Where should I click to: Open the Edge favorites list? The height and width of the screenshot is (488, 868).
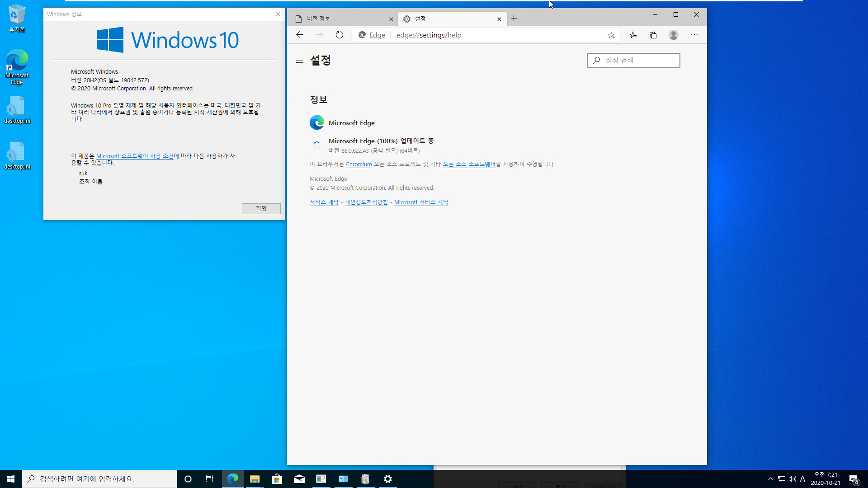pos(633,35)
